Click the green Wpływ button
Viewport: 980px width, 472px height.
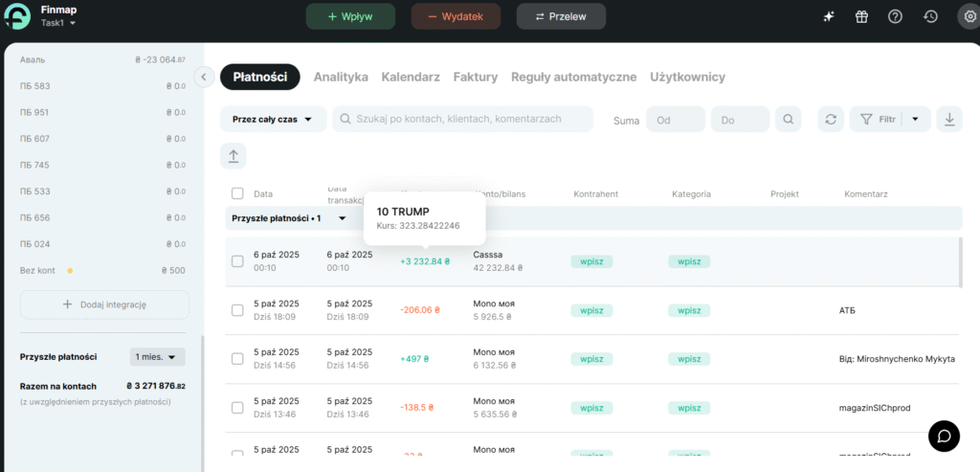[x=350, y=16]
